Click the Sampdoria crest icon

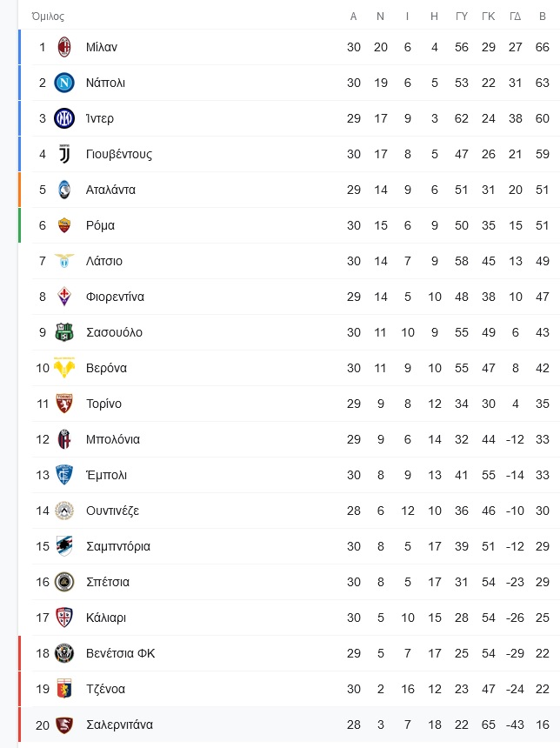[64, 546]
